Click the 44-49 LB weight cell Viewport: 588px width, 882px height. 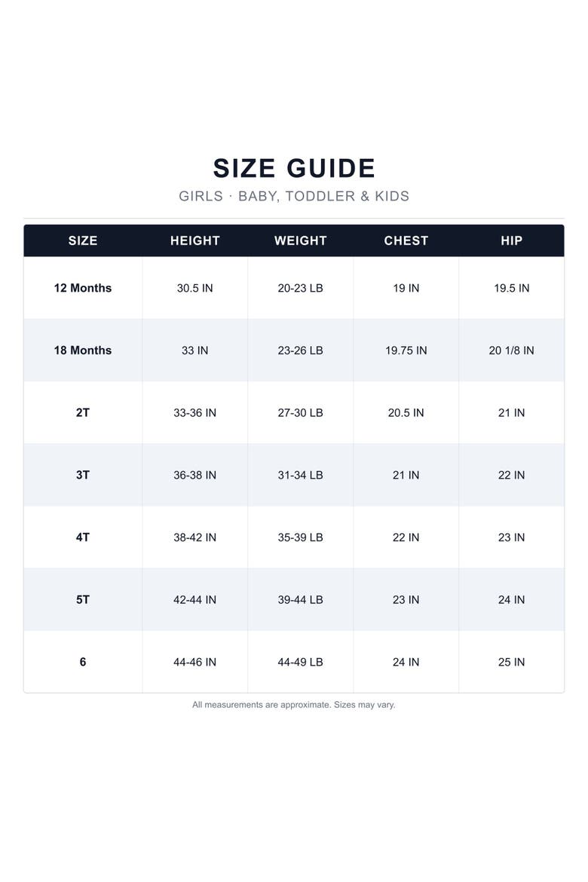(301, 662)
